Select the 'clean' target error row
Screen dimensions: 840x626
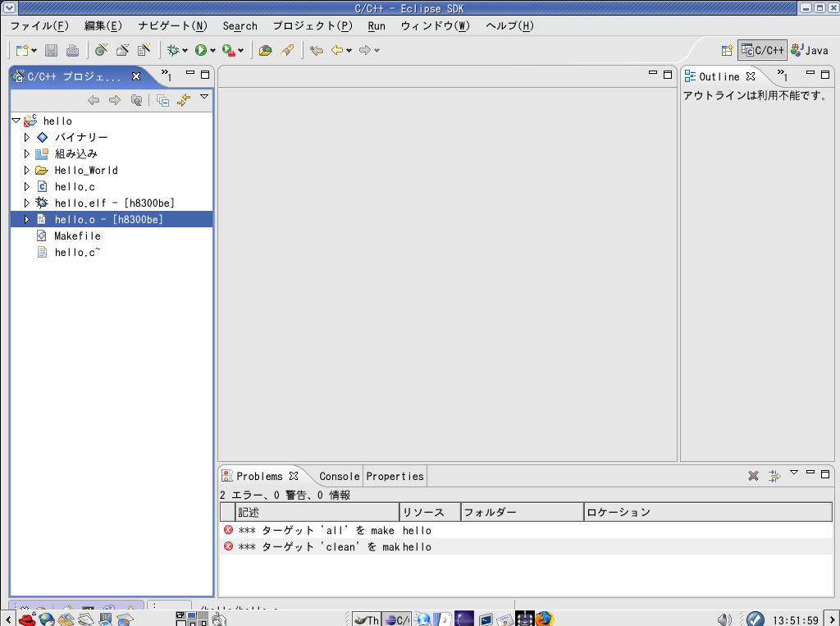tap(526, 546)
